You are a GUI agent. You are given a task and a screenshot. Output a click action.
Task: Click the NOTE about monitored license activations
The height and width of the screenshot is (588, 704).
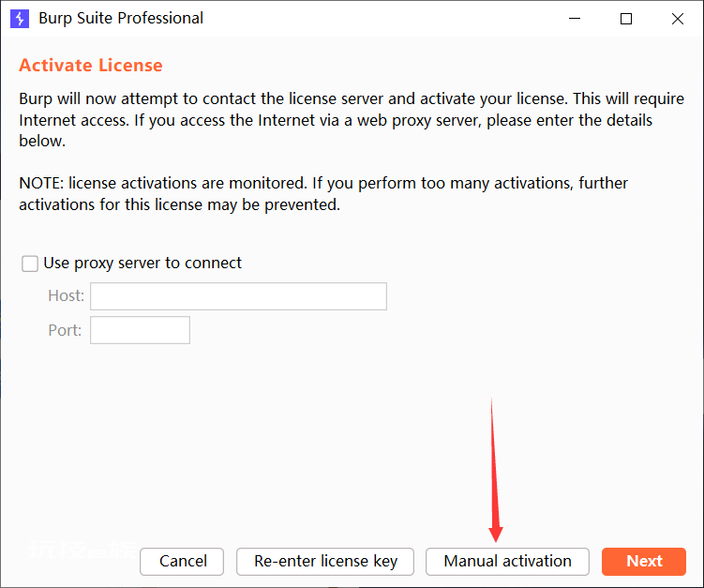[x=323, y=193]
